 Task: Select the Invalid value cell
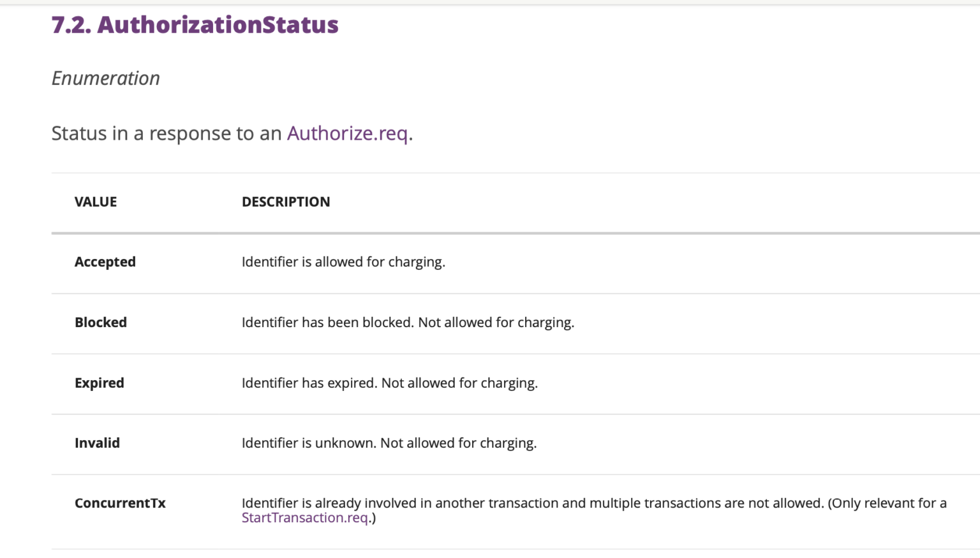97,443
